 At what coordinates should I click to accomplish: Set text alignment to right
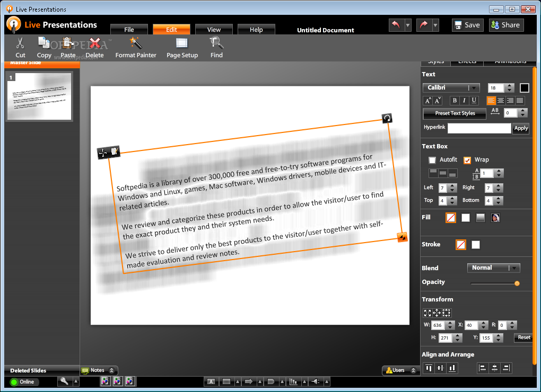pyautogui.click(x=510, y=101)
